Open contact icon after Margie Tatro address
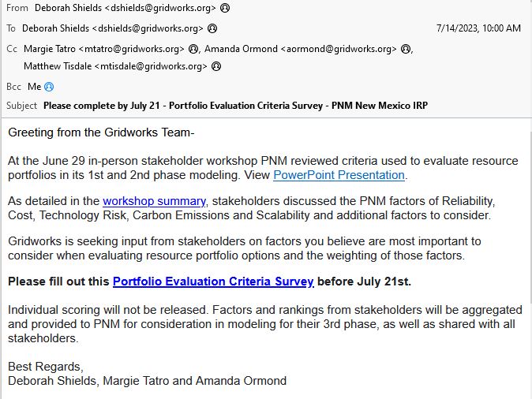This screenshot has width=532, height=399. click(193, 49)
